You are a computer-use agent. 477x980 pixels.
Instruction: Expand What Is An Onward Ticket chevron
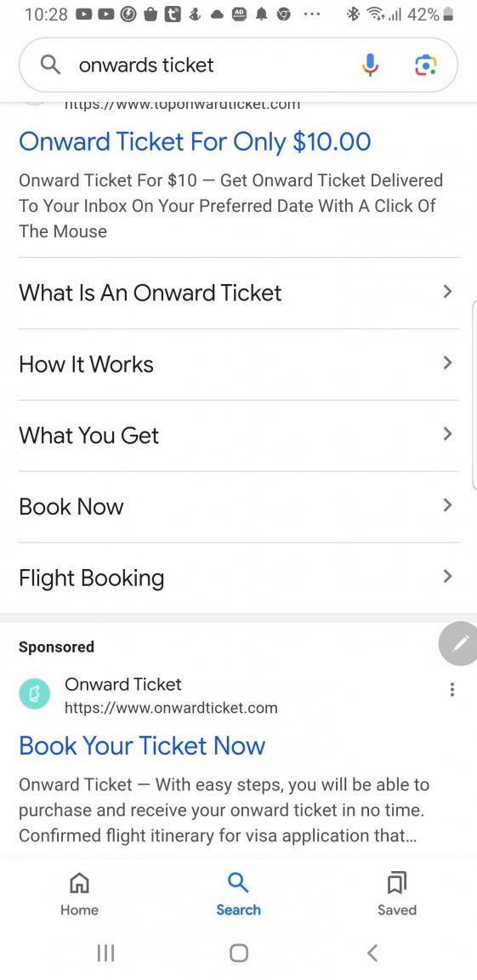click(x=447, y=291)
